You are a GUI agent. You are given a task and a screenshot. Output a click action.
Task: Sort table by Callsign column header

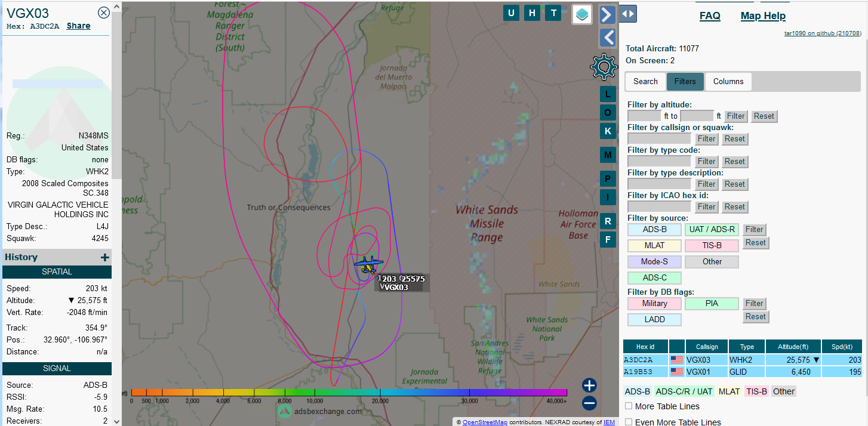coord(706,347)
